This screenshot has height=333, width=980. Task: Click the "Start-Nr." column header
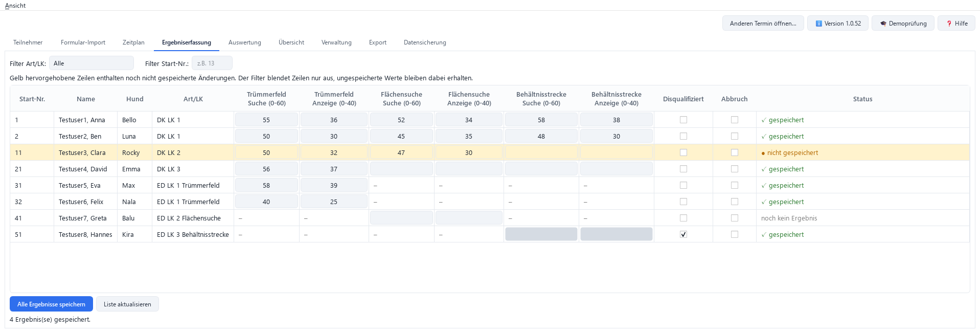(32, 99)
